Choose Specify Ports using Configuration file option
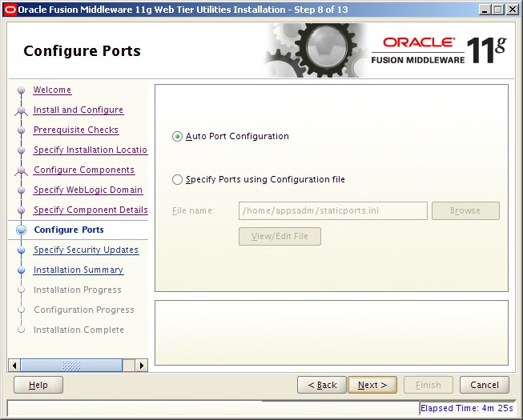This screenshot has height=420, width=523. click(x=177, y=180)
